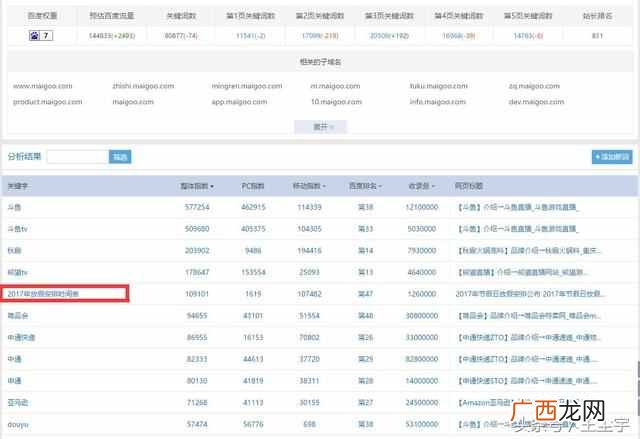This screenshot has height=439, width=640.
Task: Click the 第3页关键词数 value 20509
Action: (389, 36)
